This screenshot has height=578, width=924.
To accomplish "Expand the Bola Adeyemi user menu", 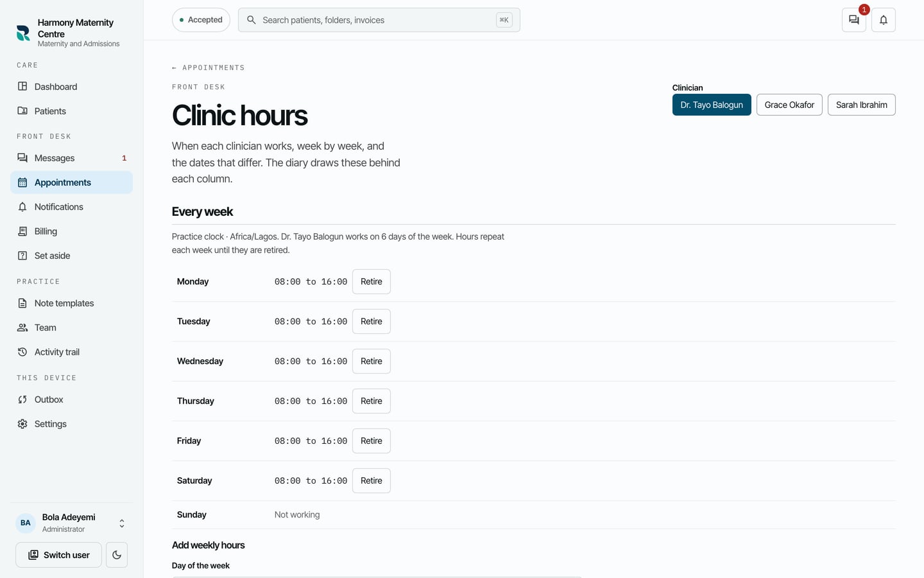I will [71, 523].
